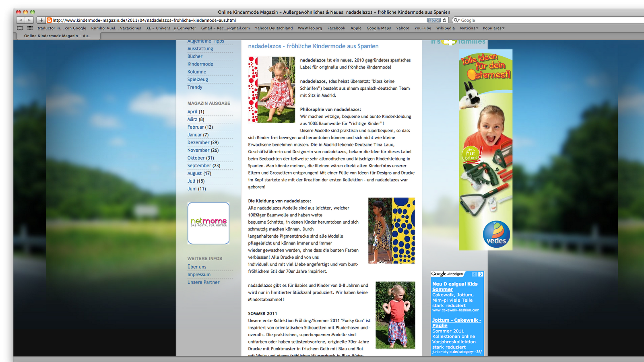The image size is (644, 362).
Task: Expand the Populares bookmarks folder
Action: coord(493,28)
